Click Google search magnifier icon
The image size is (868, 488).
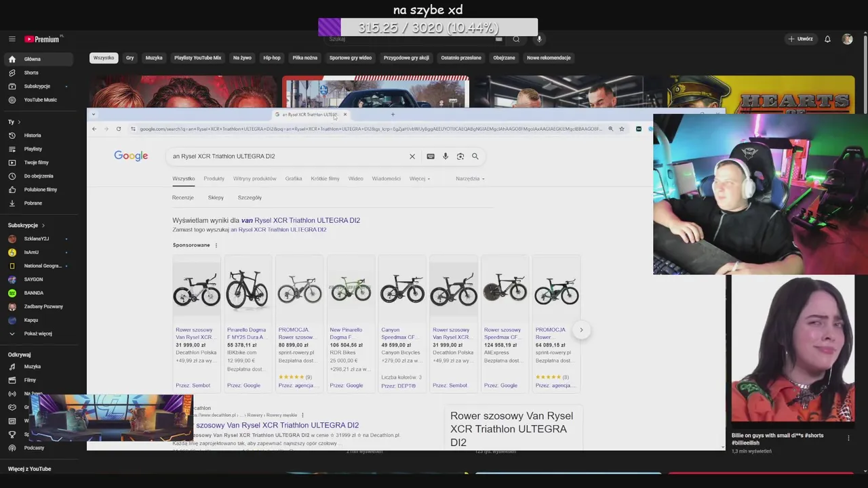[x=475, y=157]
